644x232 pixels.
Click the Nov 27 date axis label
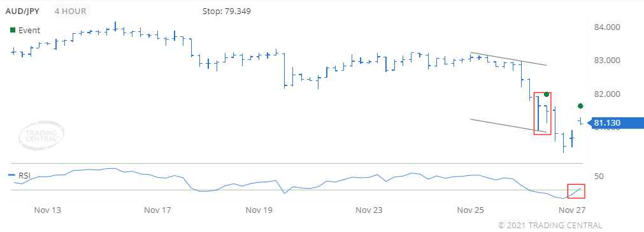[571, 210]
